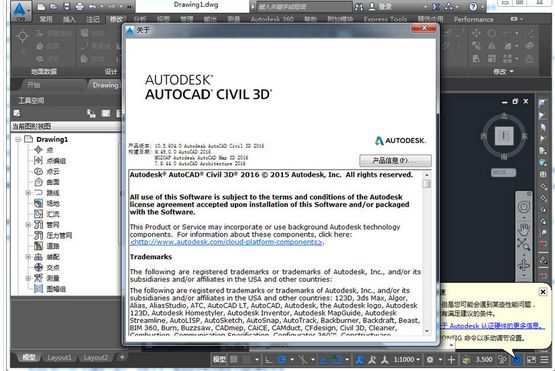Switch to the Layout1 tab

pyautogui.click(x=59, y=358)
